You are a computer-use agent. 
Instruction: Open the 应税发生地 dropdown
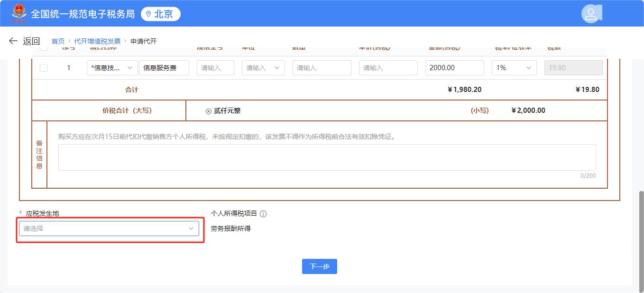tap(109, 229)
